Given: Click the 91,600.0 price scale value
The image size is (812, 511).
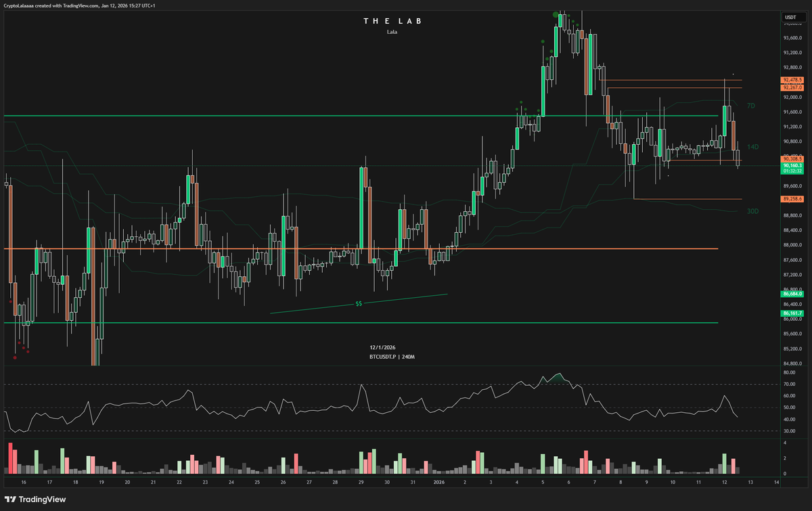Looking at the screenshot, I should [x=792, y=112].
